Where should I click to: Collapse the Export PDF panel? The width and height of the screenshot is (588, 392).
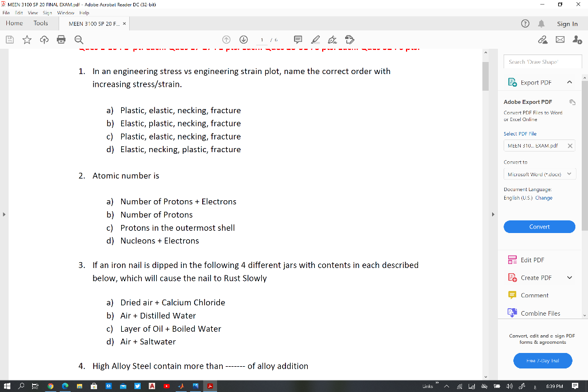(570, 81)
